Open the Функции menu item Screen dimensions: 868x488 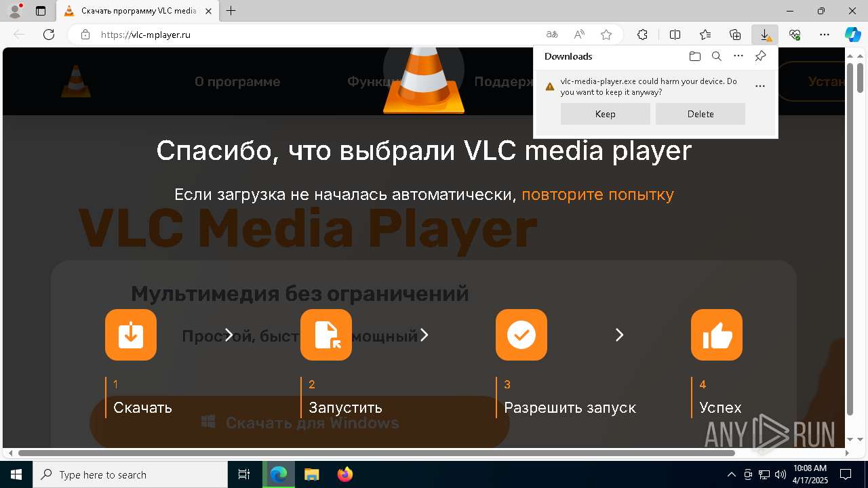coord(373,81)
